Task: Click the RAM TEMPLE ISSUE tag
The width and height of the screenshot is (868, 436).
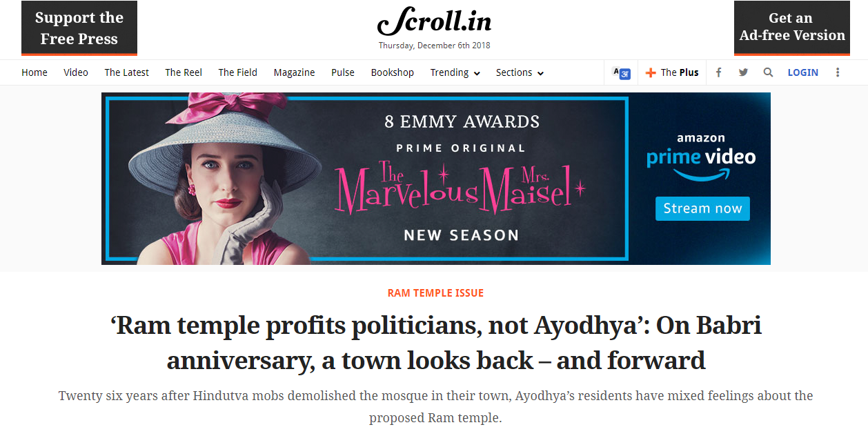Action: [435, 293]
